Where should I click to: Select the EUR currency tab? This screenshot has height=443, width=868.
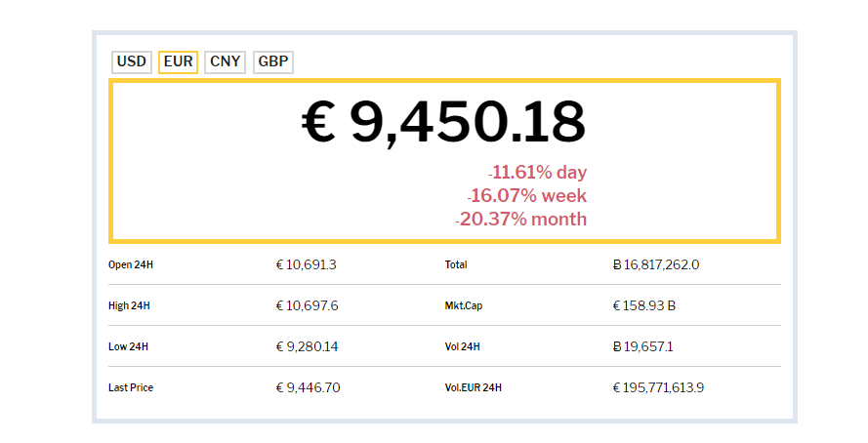pos(179,62)
